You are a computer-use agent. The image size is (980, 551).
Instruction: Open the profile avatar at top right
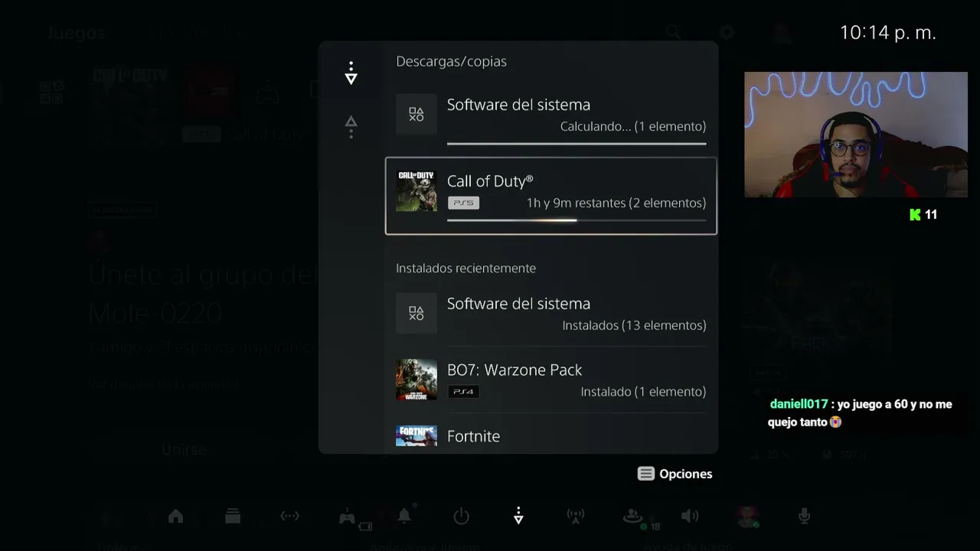(x=781, y=32)
